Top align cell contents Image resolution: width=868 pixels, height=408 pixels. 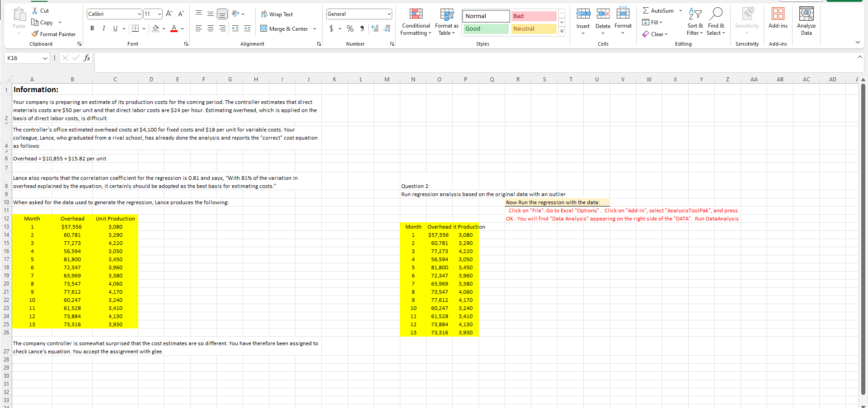pos(199,14)
